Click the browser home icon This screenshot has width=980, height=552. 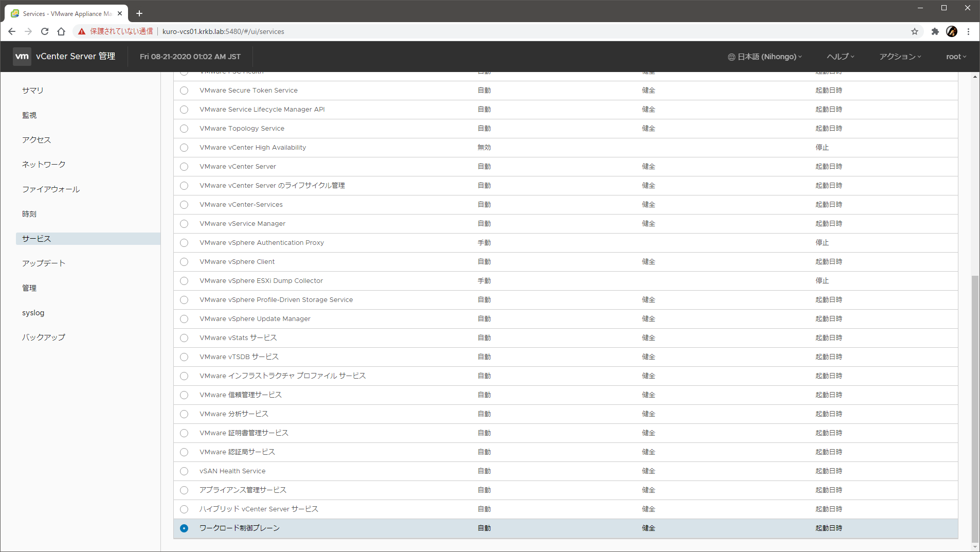click(61, 31)
